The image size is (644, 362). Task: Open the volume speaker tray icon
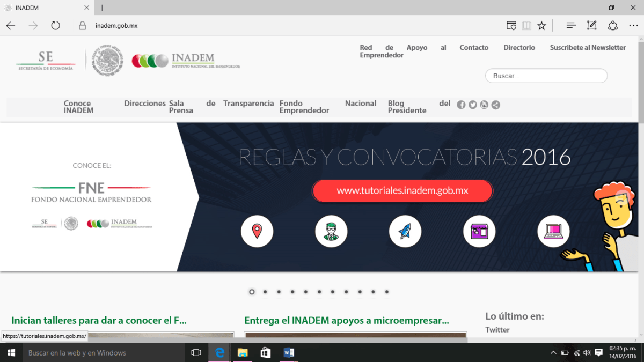[x=587, y=353]
